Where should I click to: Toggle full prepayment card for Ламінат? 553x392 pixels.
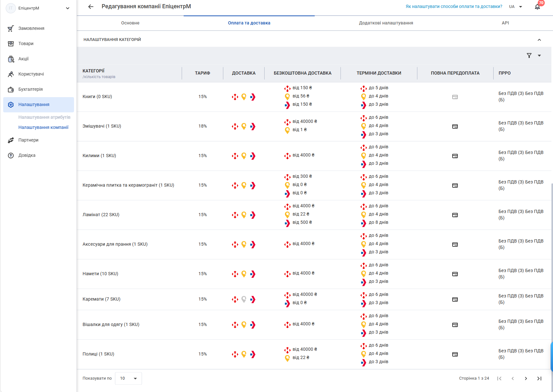pos(455,215)
